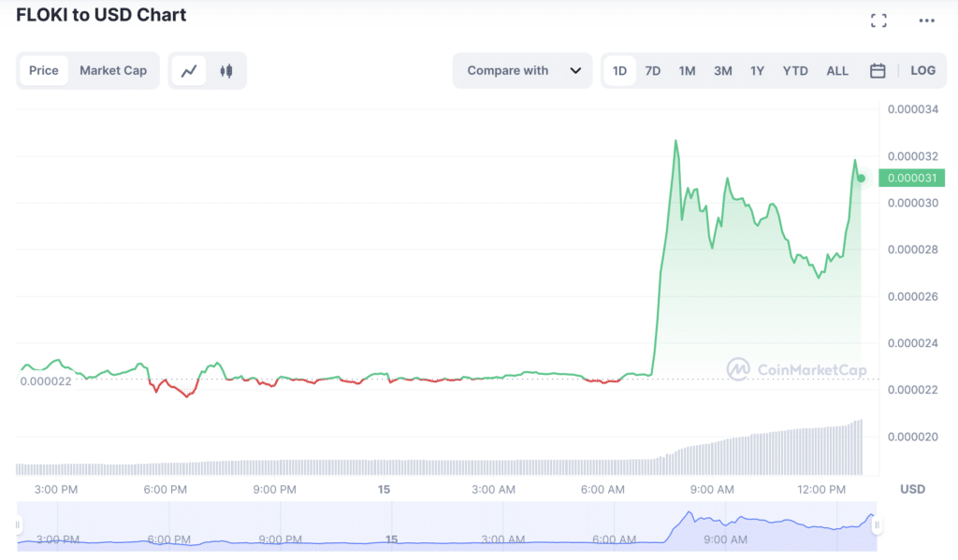This screenshot has height=560, width=958.
Task: Expand the Compare with dropdown
Action: 522,71
